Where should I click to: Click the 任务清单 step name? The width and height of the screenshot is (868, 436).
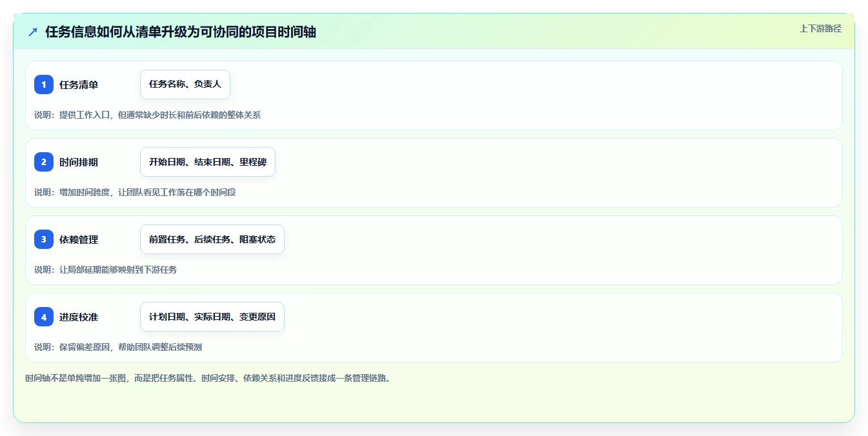pyautogui.click(x=79, y=84)
